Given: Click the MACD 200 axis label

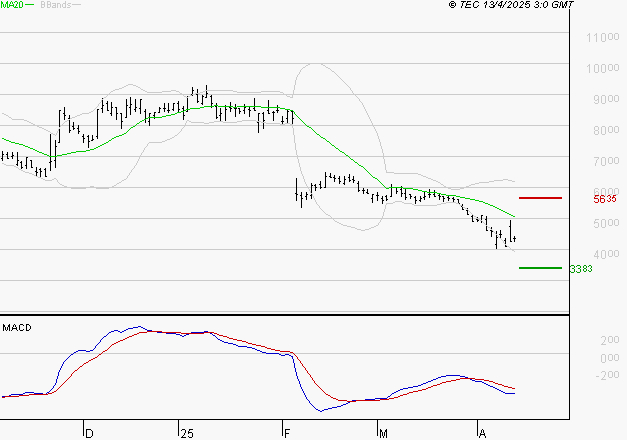Looking at the screenshot, I should (610, 340).
